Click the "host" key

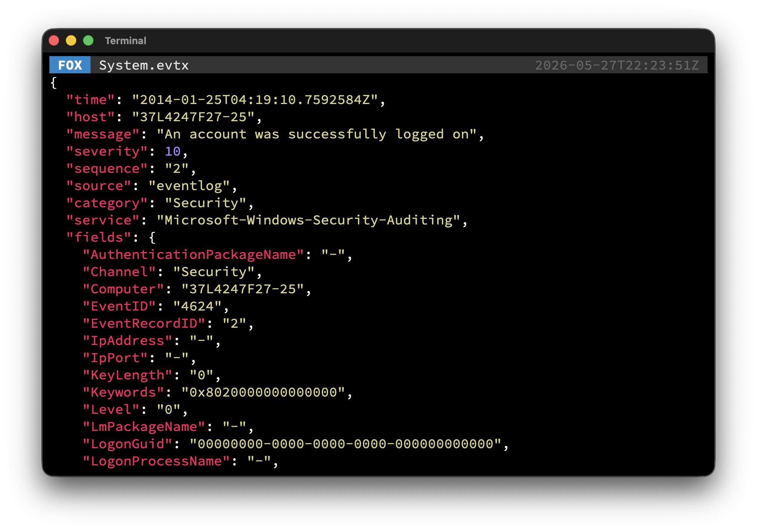[91, 117]
